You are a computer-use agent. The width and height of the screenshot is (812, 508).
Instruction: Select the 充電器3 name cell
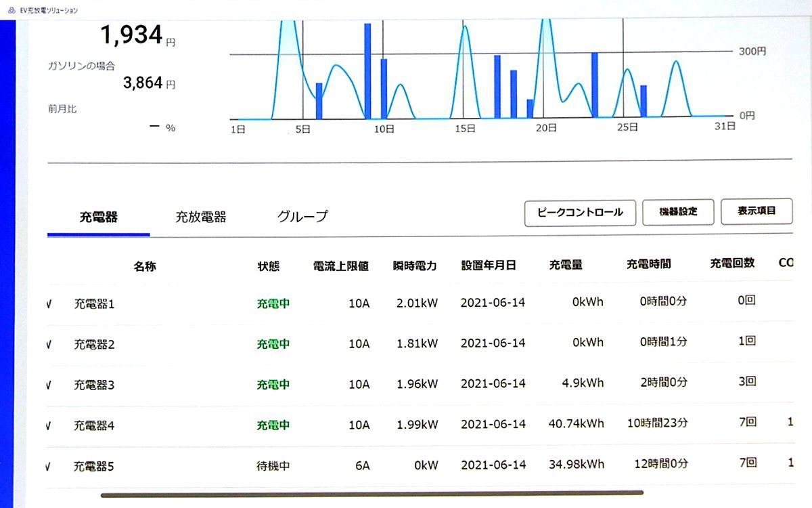pyautogui.click(x=94, y=385)
